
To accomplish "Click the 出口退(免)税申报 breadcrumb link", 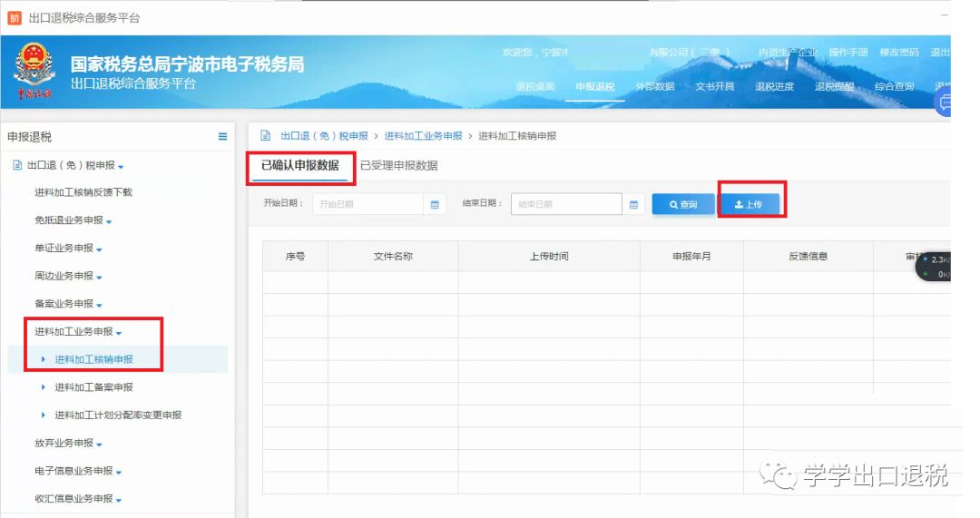I will pyautogui.click(x=324, y=135).
